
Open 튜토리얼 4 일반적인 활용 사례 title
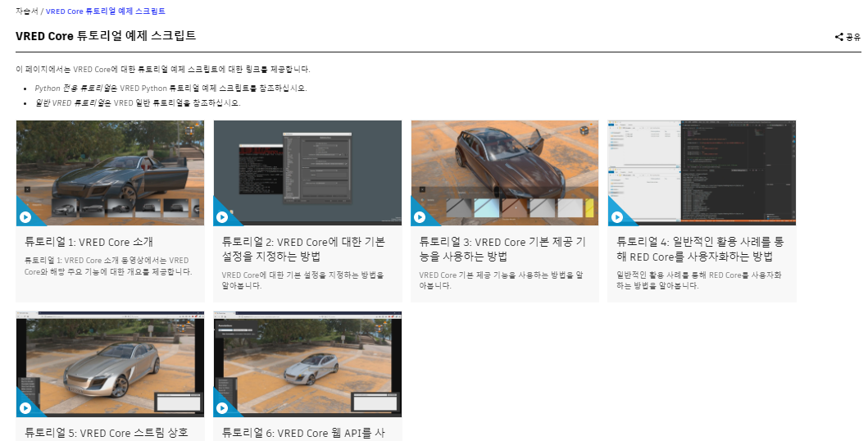[x=700, y=249]
